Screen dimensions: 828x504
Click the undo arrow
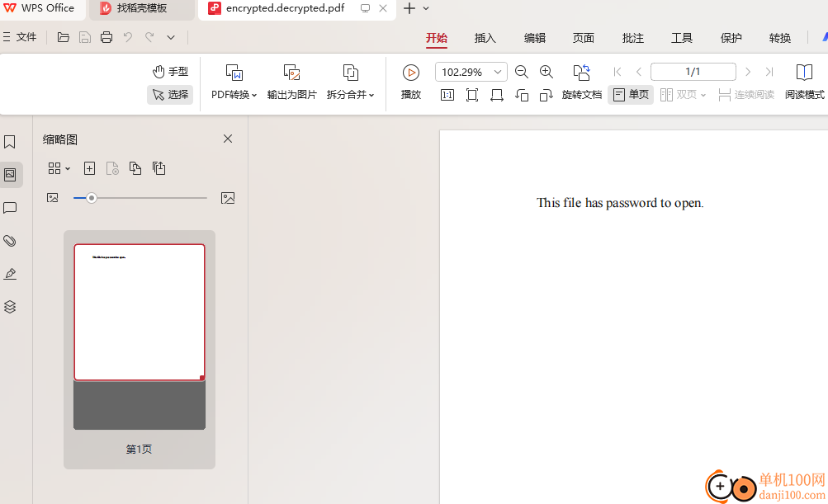tap(128, 37)
